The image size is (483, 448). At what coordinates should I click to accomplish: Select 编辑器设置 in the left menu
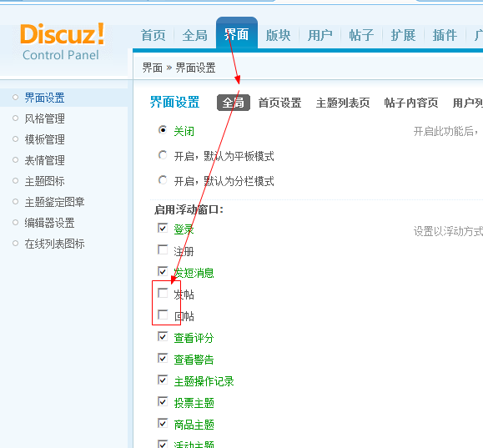(x=49, y=223)
